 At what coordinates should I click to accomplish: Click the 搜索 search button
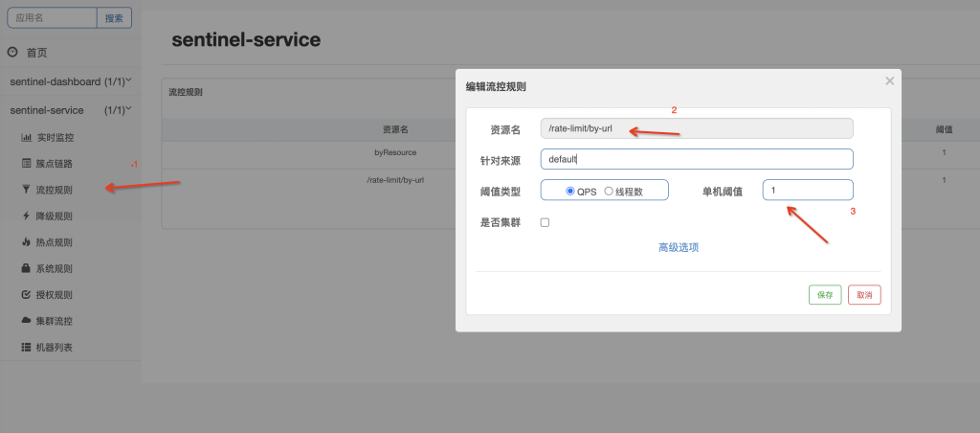coord(115,18)
